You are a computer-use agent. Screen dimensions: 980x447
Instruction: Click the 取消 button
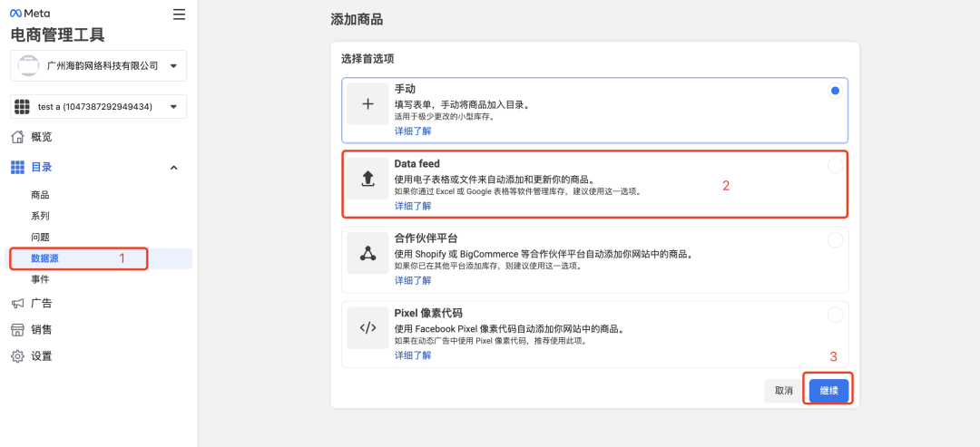[x=784, y=392]
